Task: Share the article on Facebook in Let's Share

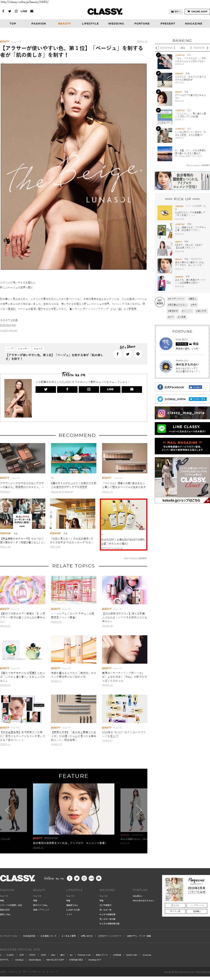Action: tap(118, 354)
